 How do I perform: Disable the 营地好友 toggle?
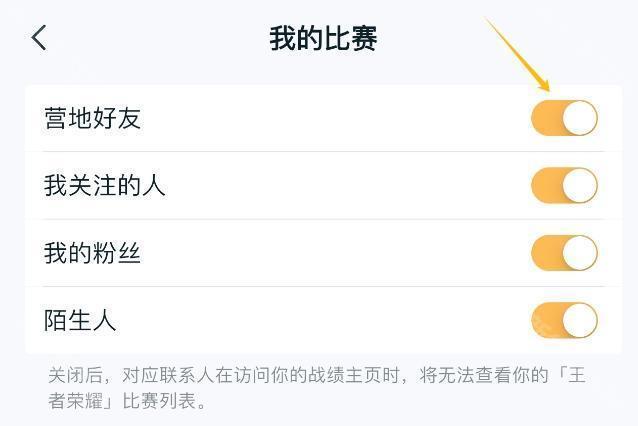click(x=564, y=118)
